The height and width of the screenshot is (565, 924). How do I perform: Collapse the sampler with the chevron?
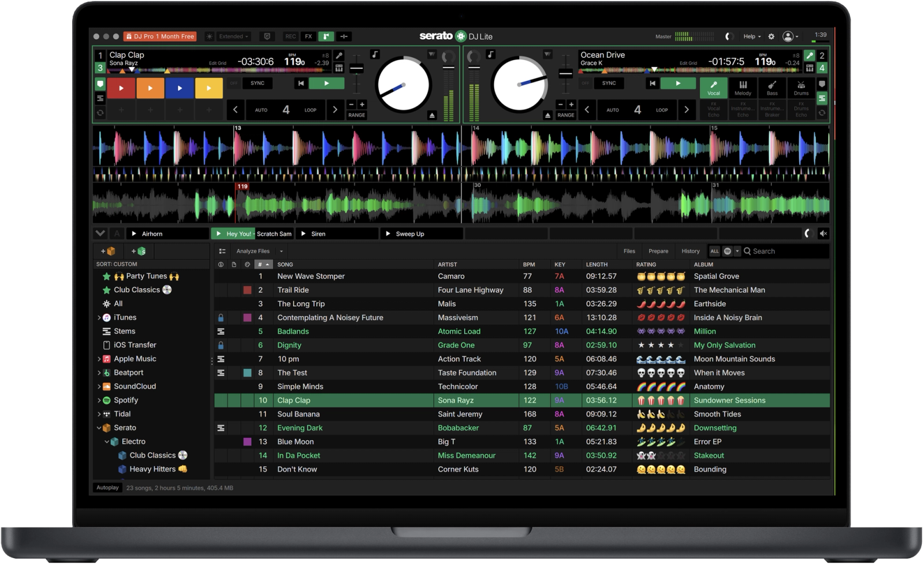tap(100, 233)
